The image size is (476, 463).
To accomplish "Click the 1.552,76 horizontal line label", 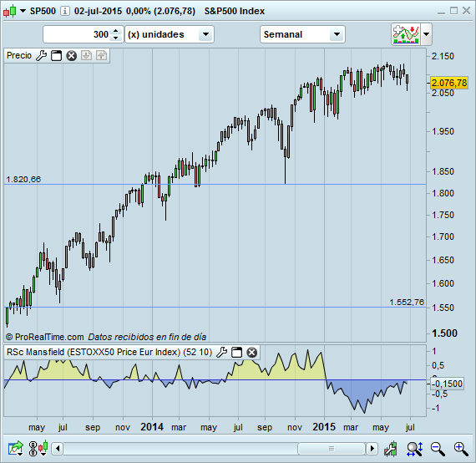I will [x=407, y=303].
